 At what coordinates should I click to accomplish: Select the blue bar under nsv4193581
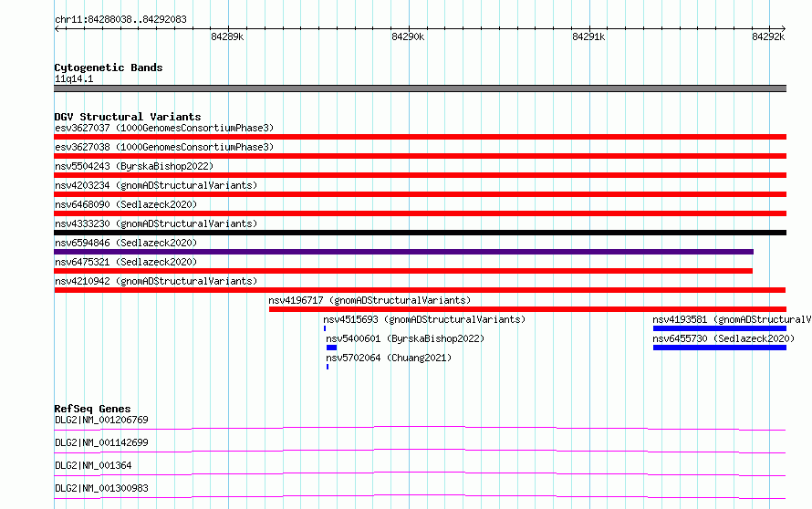pyautogui.click(x=720, y=328)
